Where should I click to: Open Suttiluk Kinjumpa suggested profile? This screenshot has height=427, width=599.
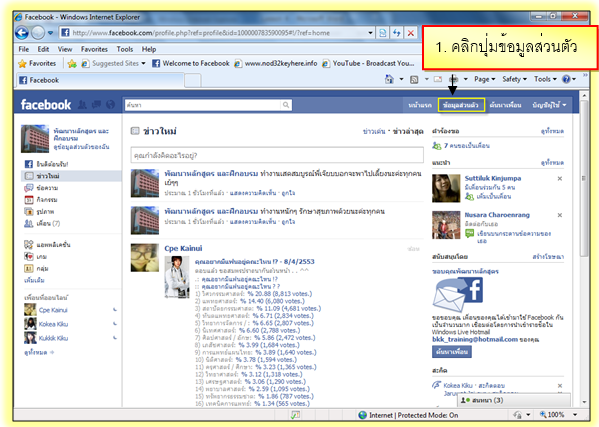tap(493, 178)
